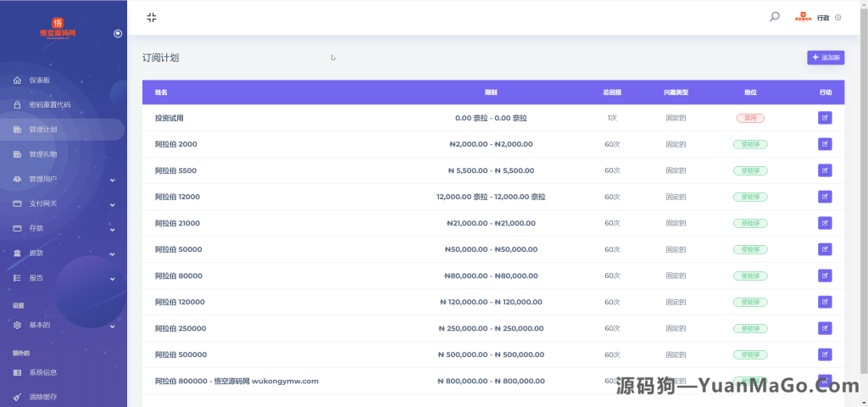Go to 仪表板 in sidebar
The width and height of the screenshot is (868, 407).
click(x=40, y=81)
